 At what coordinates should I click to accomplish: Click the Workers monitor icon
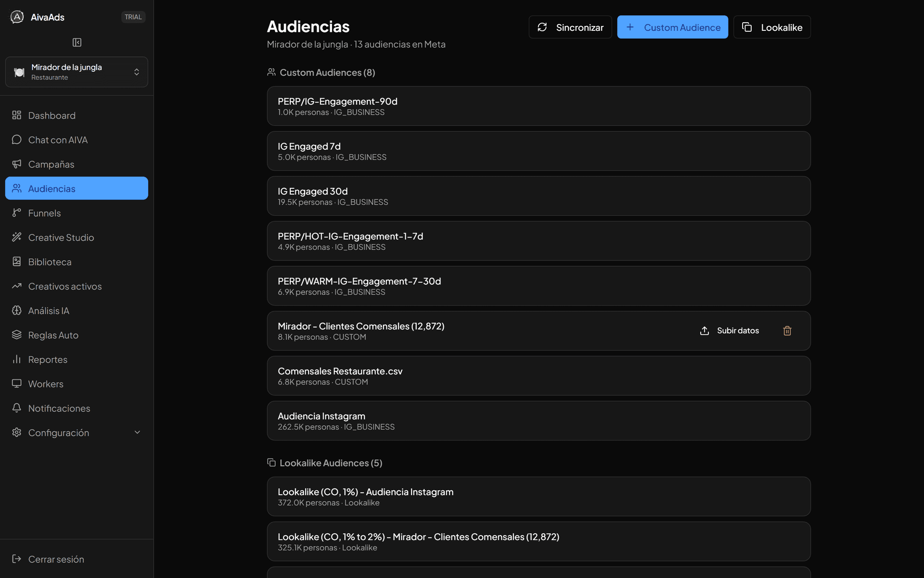click(x=17, y=384)
